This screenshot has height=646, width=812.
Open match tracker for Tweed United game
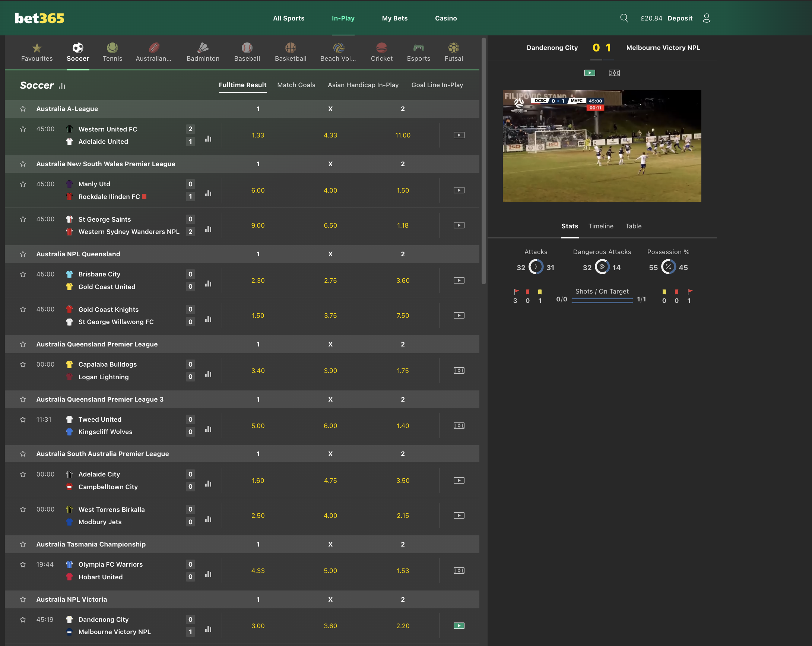point(459,426)
